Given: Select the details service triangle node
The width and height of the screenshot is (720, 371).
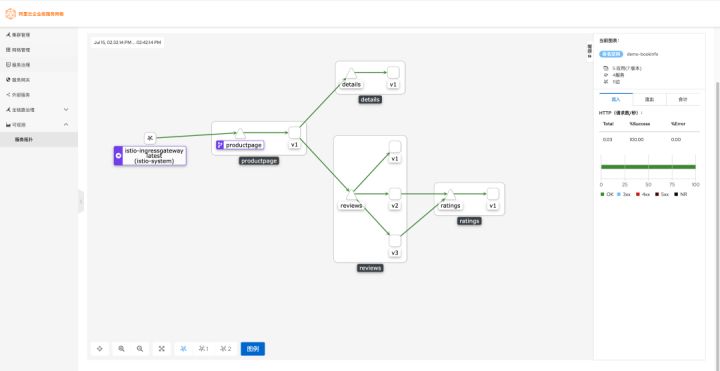Looking at the screenshot, I should [351, 73].
